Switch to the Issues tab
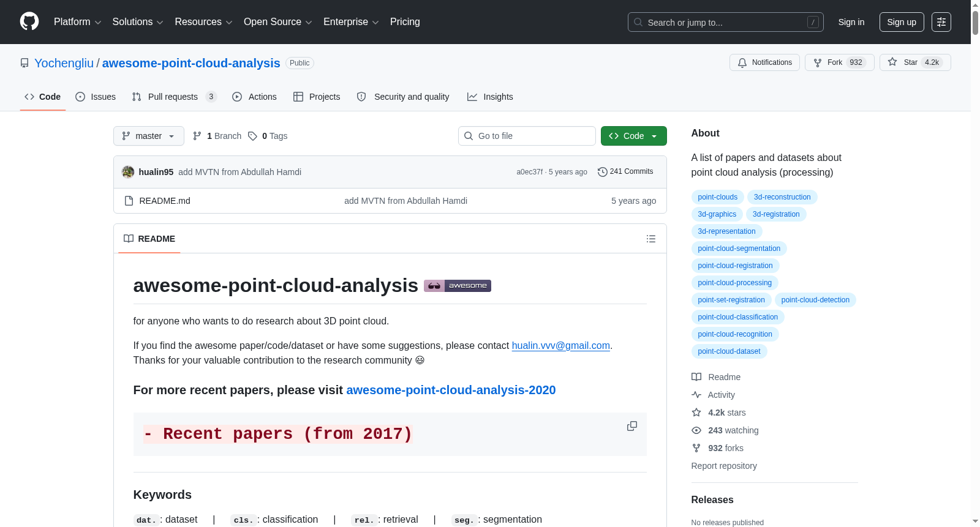980x527 pixels. tap(96, 97)
